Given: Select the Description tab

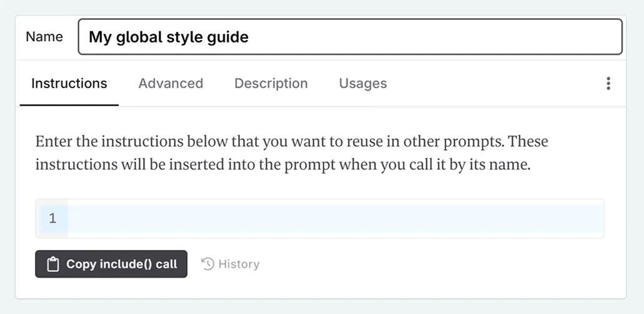Looking at the screenshot, I should pos(271,84).
